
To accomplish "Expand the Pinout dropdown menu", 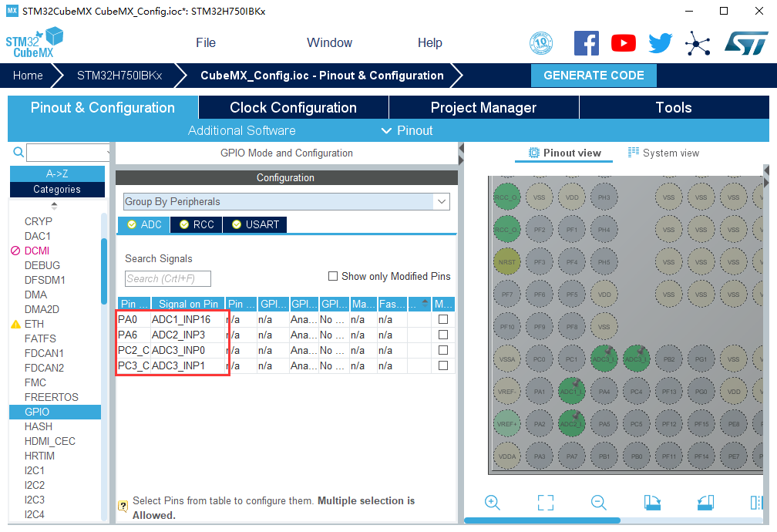I will [x=407, y=130].
